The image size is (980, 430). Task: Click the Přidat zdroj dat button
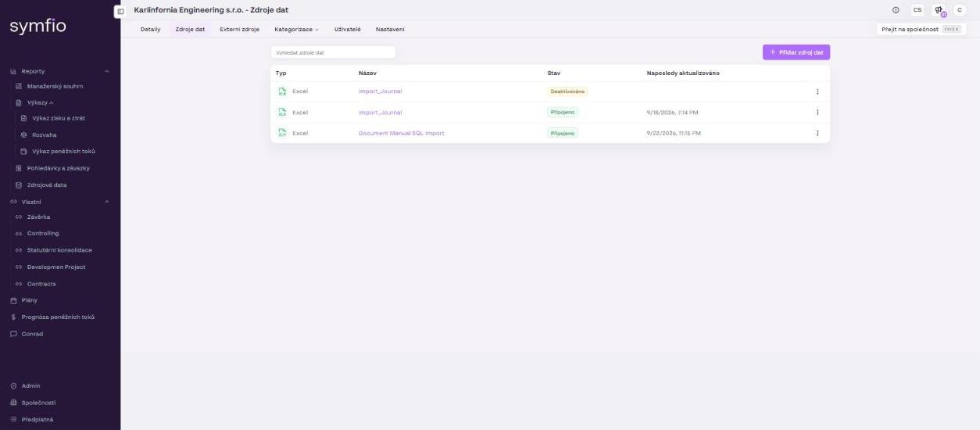coord(796,52)
